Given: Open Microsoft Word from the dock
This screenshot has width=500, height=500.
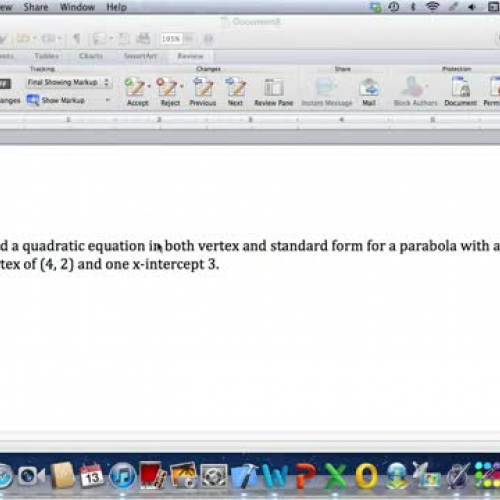Looking at the screenshot, I should pos(276,476).
